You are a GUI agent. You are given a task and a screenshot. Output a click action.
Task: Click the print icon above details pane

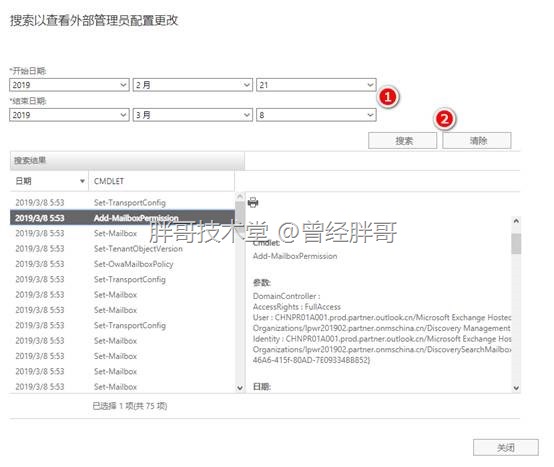pyautogui.click(x=253, y=202)
